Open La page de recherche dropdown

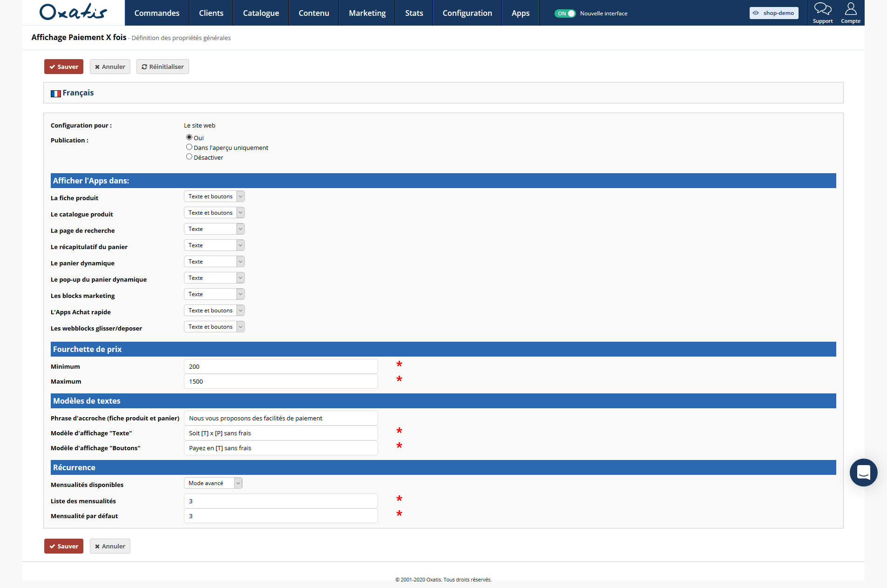coord(214,229)
